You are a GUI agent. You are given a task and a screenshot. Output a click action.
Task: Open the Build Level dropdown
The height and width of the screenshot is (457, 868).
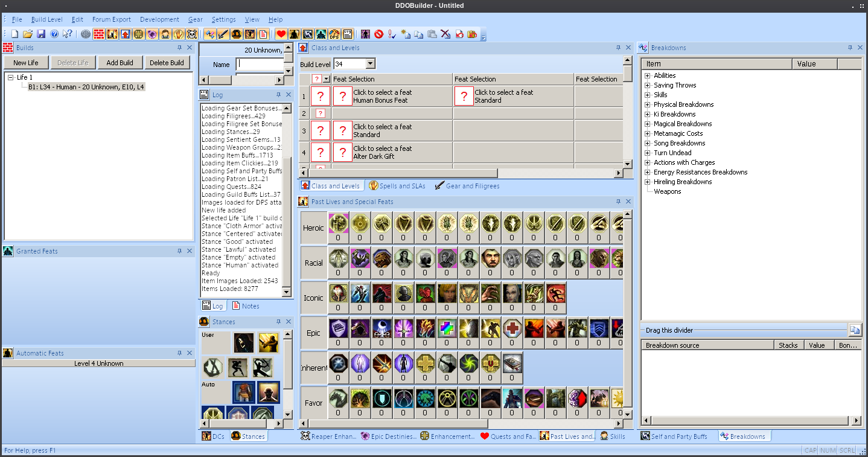pyautogui.click(x=370, y=64)
